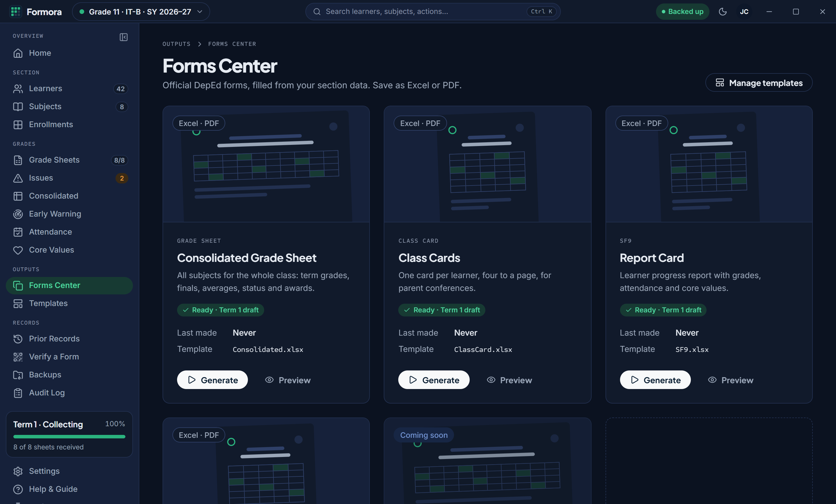This screenshot has width=836, height=504.
Task: Click the Backed up status pill
Action: (x=682, y=12)
